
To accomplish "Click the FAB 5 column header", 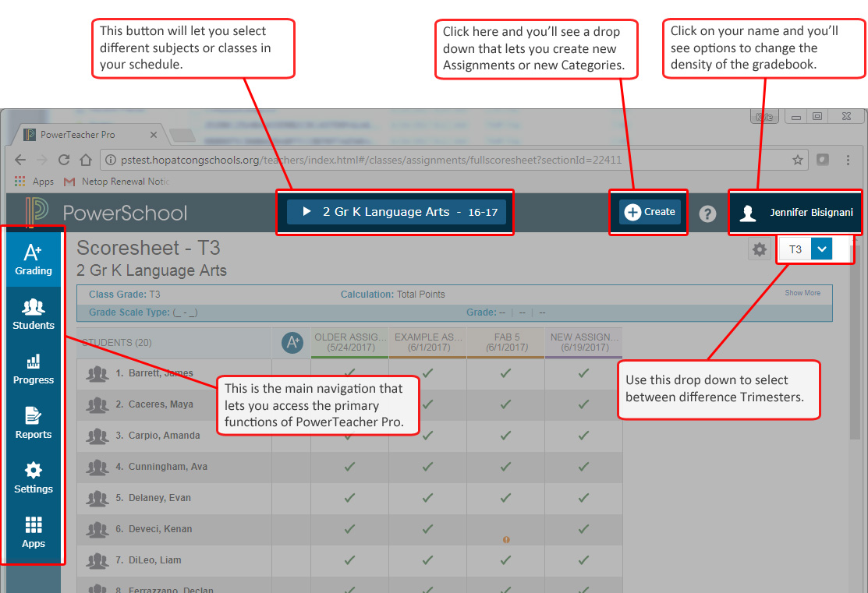I will click(506, 342).
